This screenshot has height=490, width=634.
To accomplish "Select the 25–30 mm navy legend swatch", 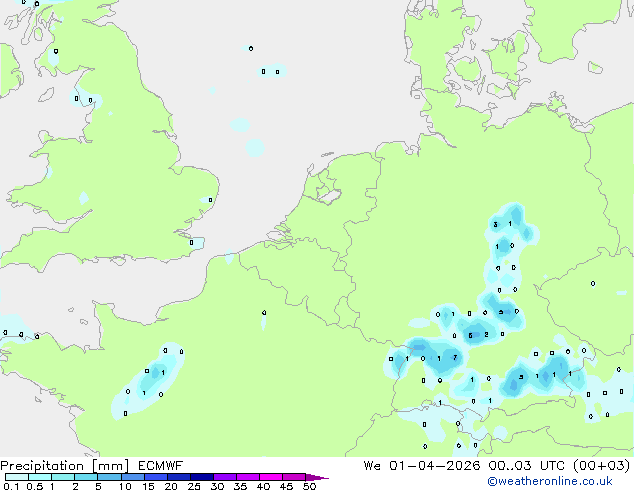I will (x=202, y=477).
